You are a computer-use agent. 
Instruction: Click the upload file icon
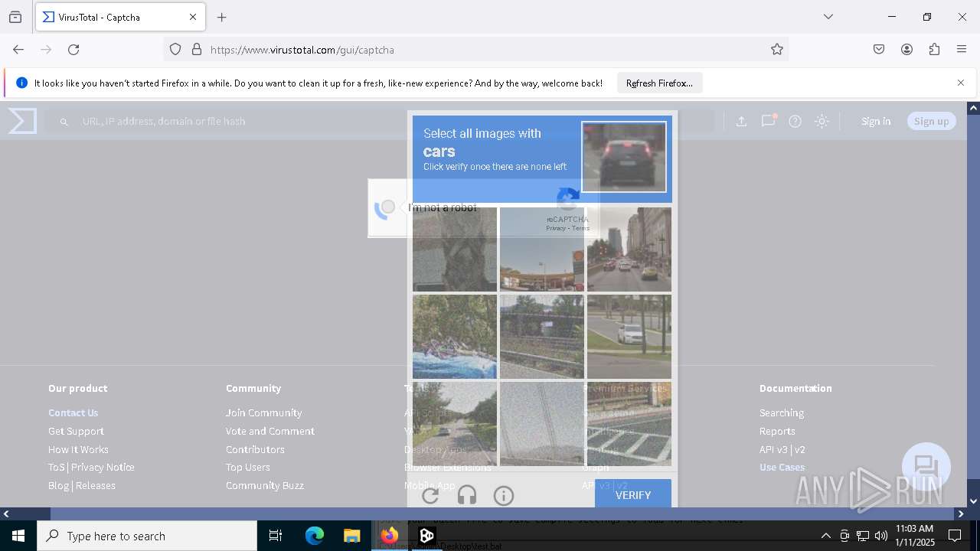[x=741, y=121]
